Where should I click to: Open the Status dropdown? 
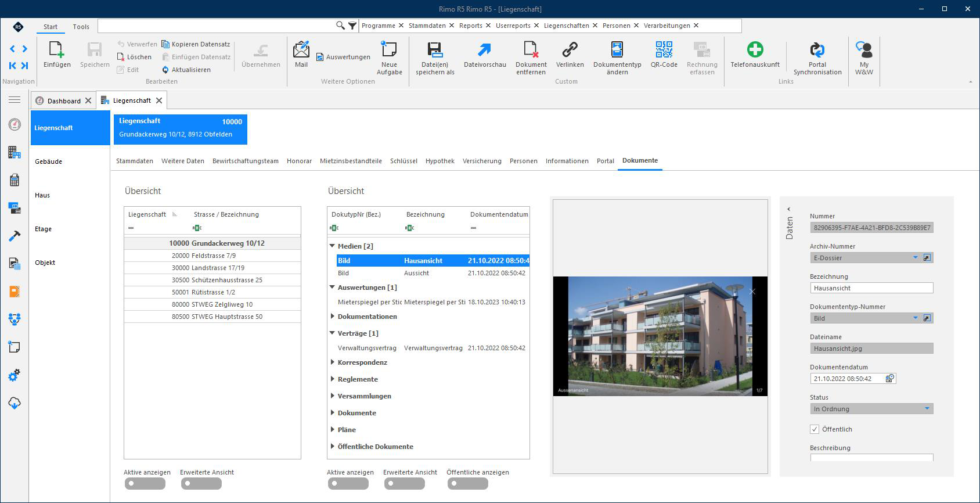(x=927, y=409)
